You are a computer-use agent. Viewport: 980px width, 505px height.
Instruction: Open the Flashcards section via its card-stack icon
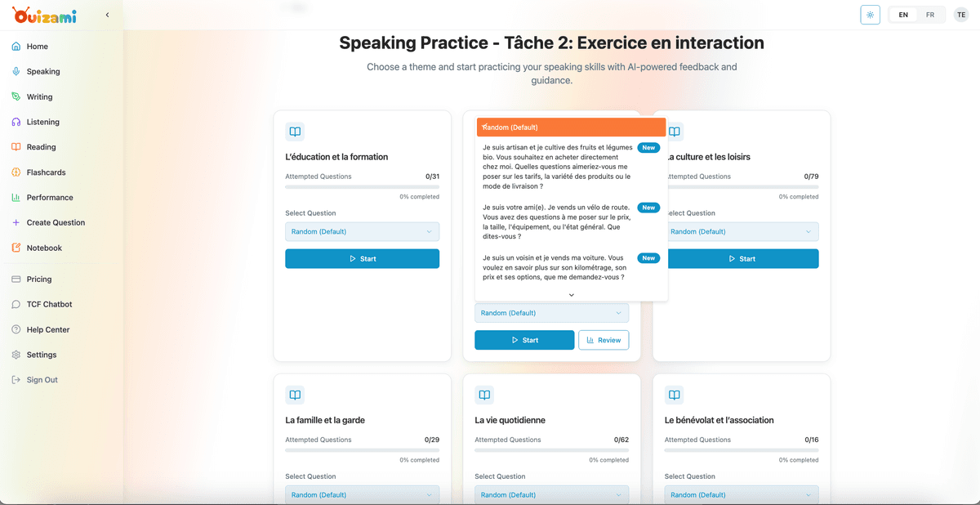(16, 172)
